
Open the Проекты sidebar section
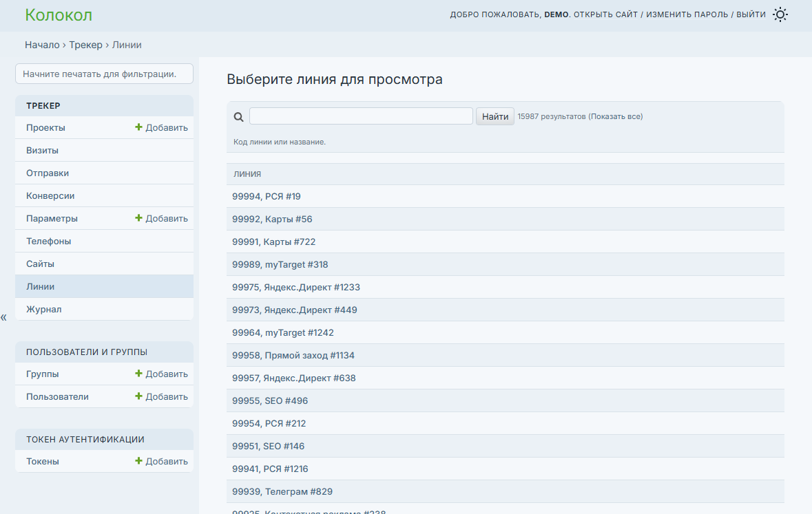point(45,127)
